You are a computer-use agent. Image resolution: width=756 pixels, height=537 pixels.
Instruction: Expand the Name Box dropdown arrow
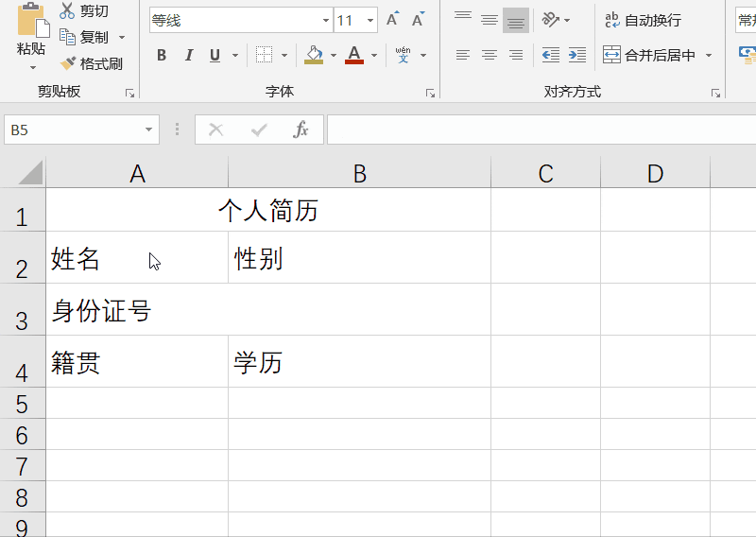(149, 130)
